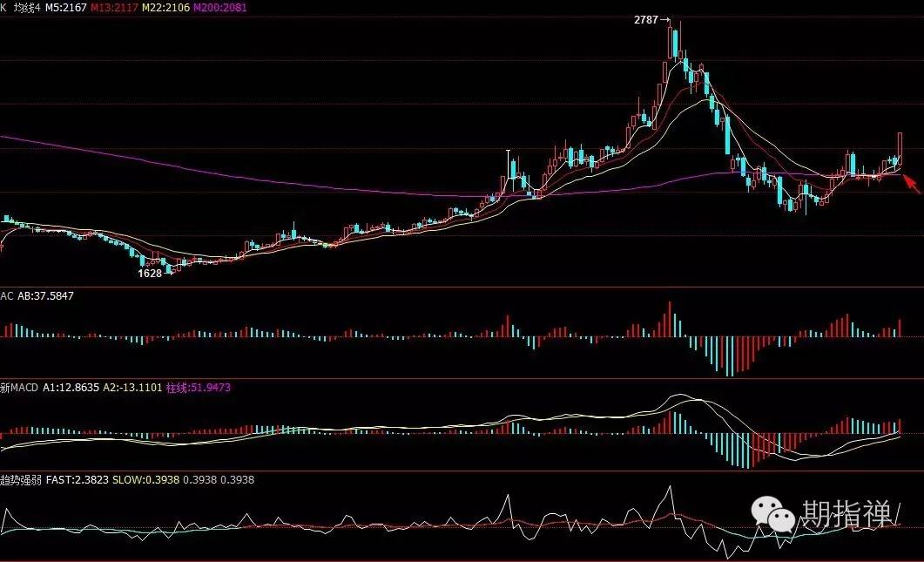Click the tallest red bar in the AC histogram
The image size is (924, 562).
669,319
